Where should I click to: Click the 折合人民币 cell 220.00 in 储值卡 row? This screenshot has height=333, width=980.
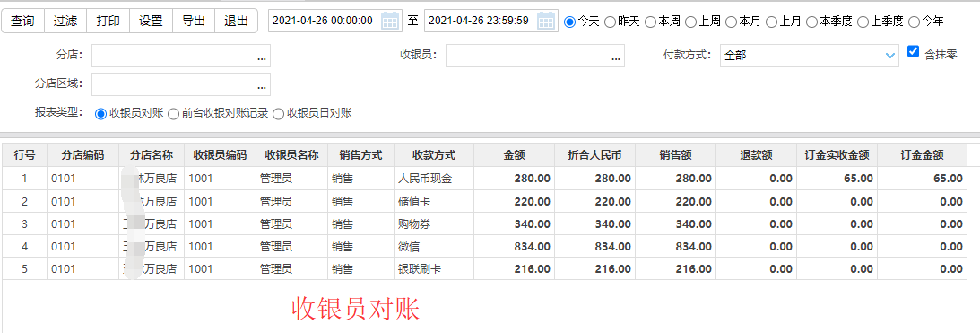tap(595, 202)
